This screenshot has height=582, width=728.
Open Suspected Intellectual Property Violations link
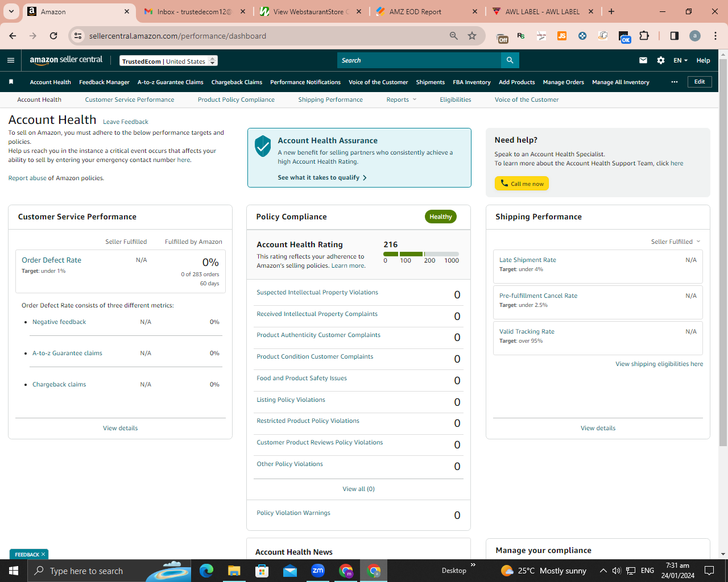point(317,292)
